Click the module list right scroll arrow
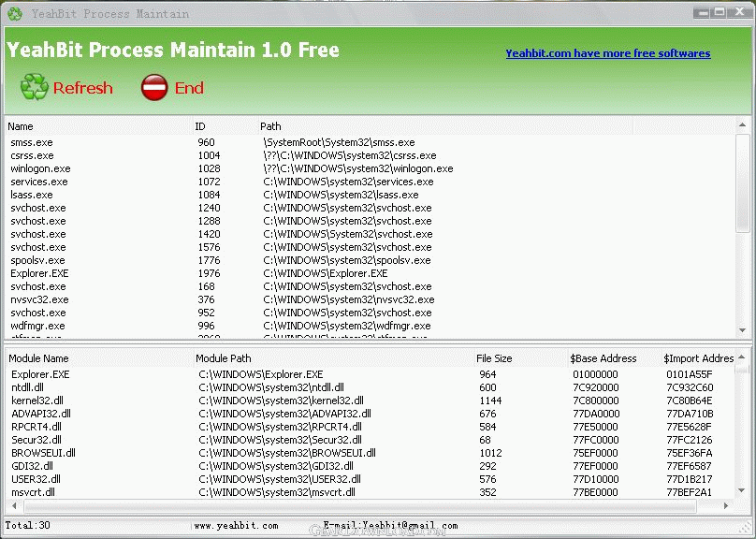 [x=726, y=505]
